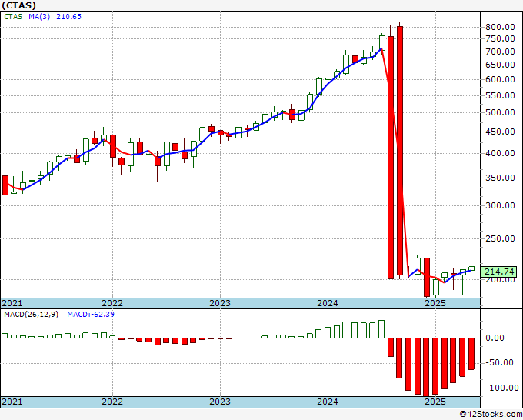
Task: Click the 2024 label on MACD timeline
Action: pos(328,402)
